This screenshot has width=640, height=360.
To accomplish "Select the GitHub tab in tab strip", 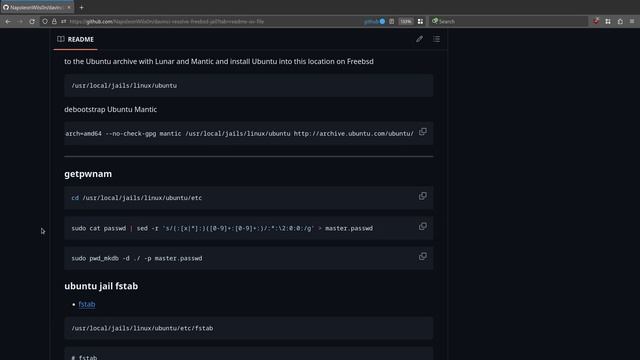I will 37,7.
